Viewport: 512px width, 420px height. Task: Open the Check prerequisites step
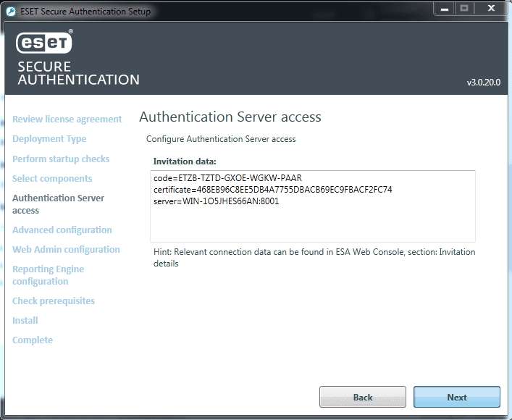(54, 301)
